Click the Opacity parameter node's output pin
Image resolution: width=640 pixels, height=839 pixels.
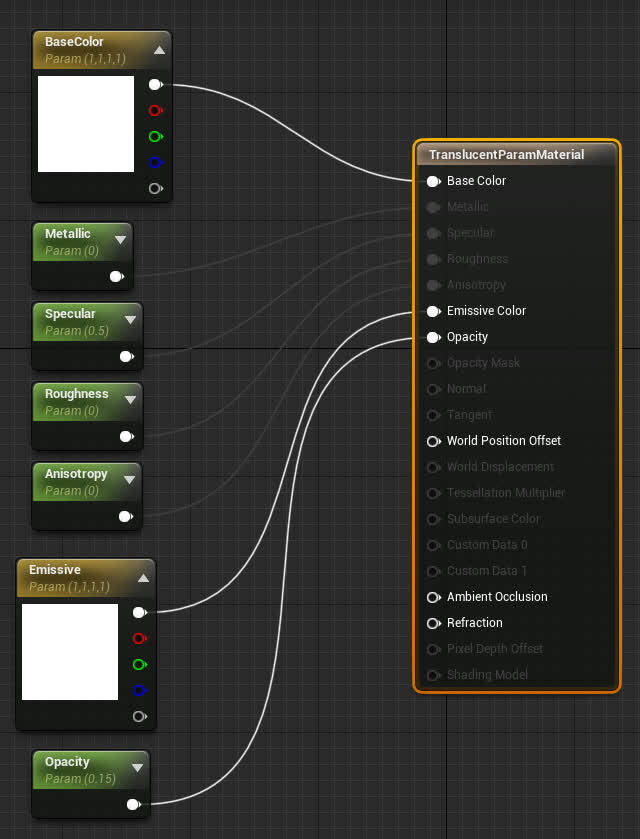click(132, 804)
